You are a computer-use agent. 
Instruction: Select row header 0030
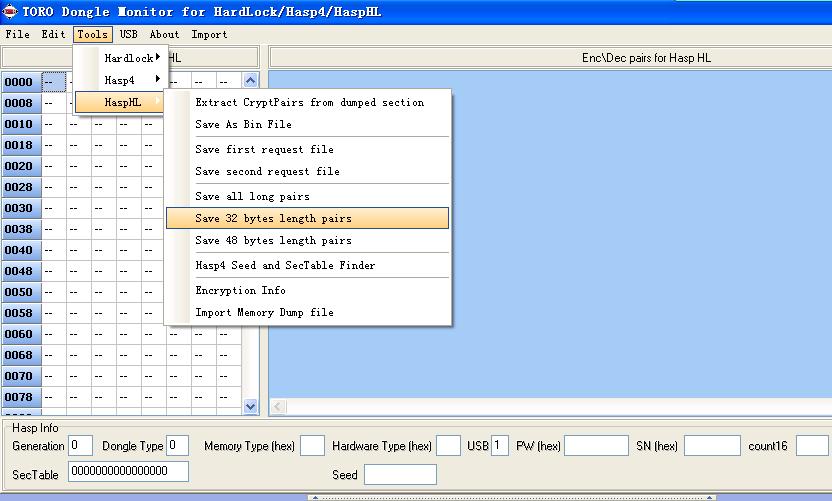click(21, 208)
